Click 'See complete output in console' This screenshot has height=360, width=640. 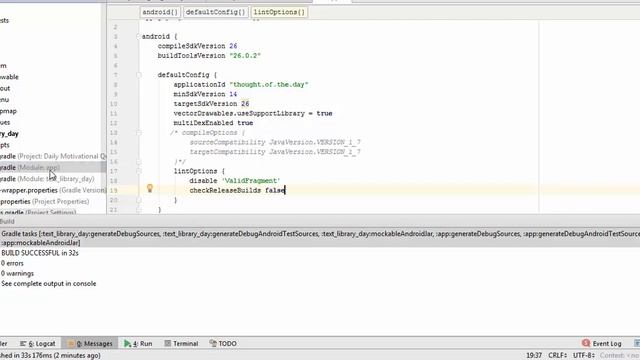[x=49, y=284]
